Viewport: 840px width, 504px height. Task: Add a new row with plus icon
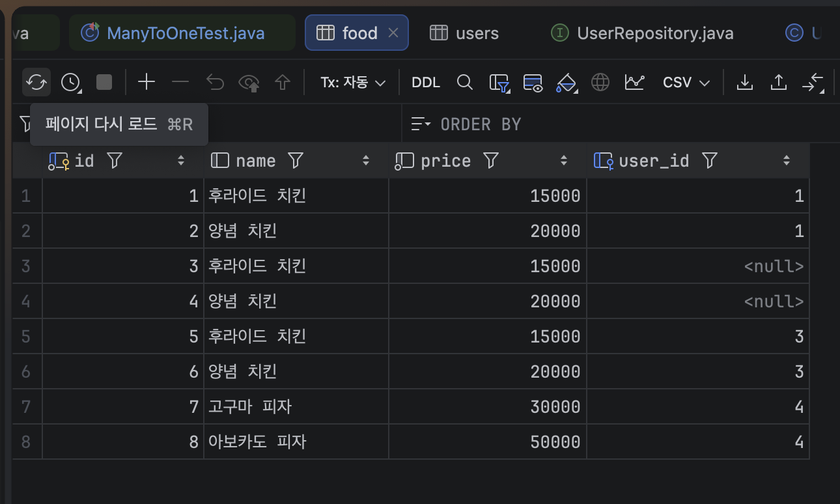click(147, 82)
